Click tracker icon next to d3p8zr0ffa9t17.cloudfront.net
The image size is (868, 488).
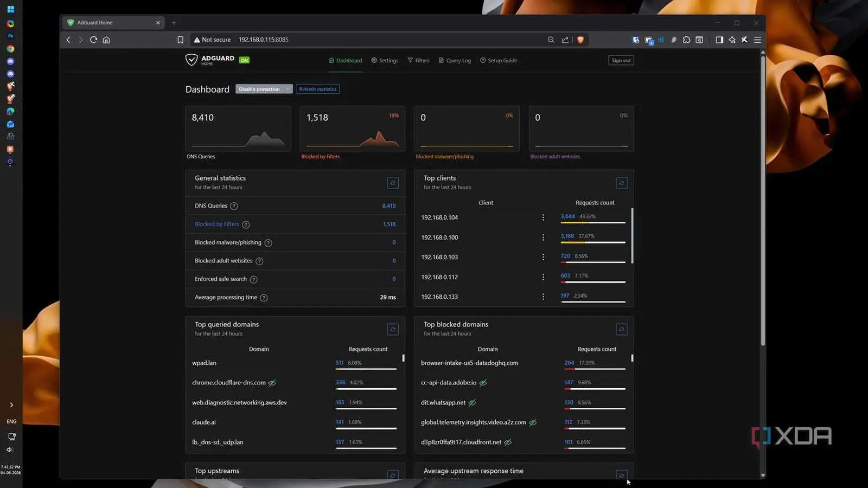click(x=508, y=442)
